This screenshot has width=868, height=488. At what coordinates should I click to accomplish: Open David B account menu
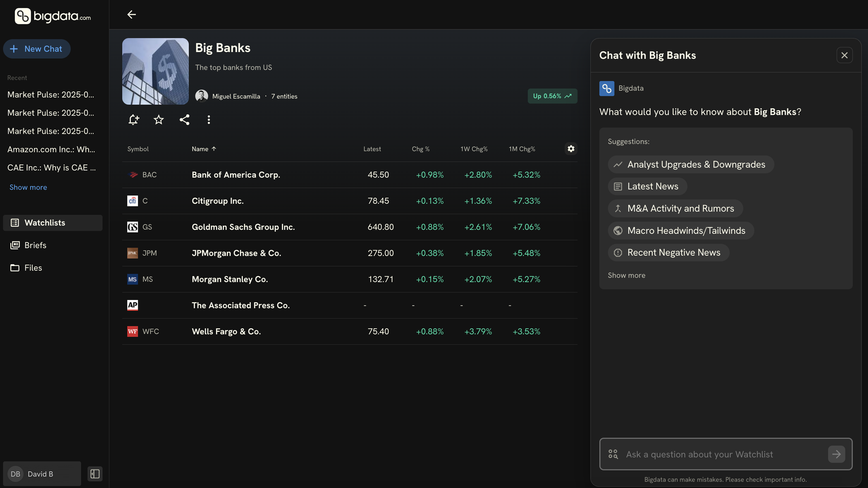[x=42, y=474]
